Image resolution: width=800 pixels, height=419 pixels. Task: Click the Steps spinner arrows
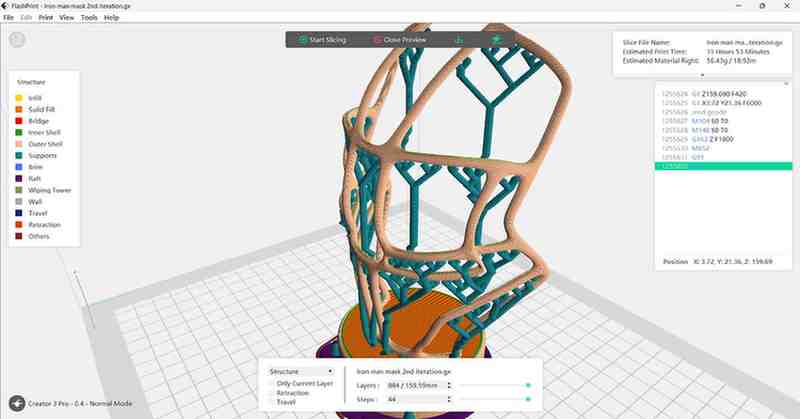[x=449, y=399]
